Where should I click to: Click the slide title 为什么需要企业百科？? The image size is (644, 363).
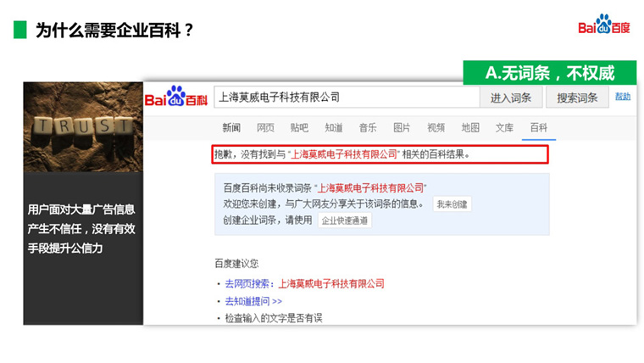114,30
